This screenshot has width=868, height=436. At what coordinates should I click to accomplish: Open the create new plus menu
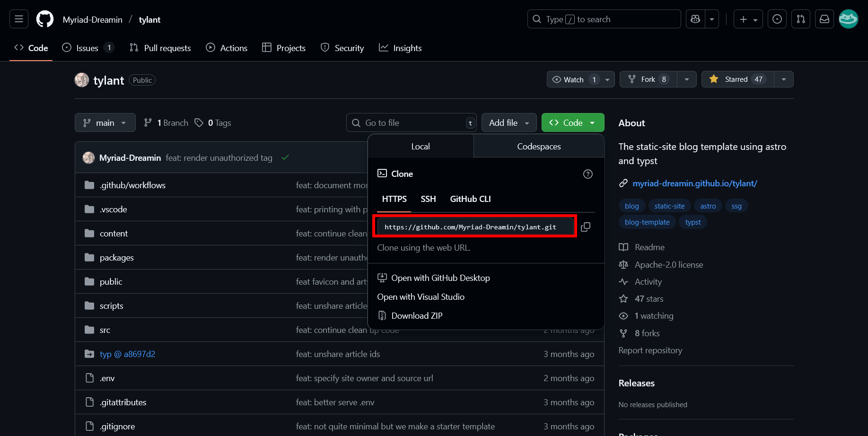click(x=748, y=19)
